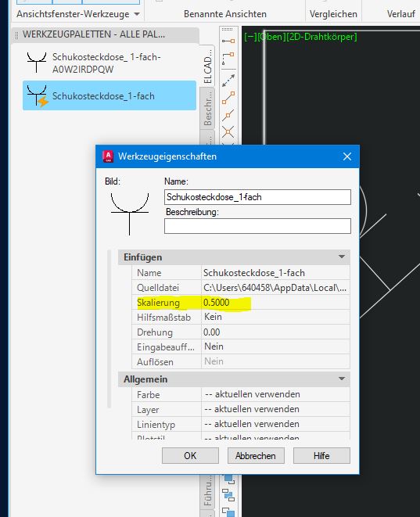Select the Snap From icon with dashed line
Screen dimensions: 420x517
tap(228, 59)
